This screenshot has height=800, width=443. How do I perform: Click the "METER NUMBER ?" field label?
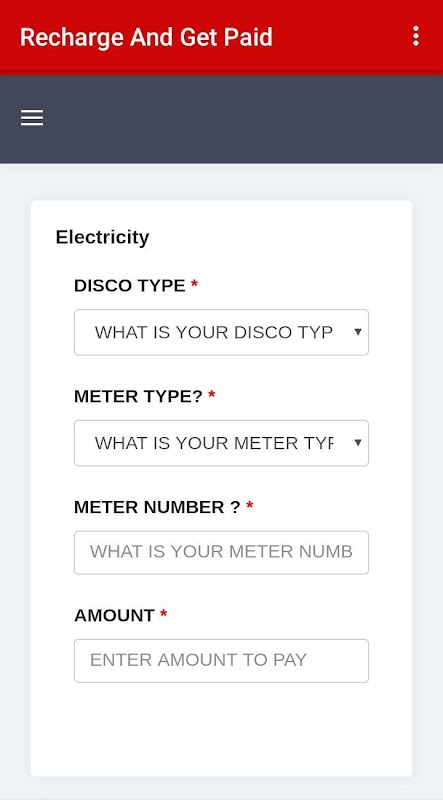click(157, 507)
